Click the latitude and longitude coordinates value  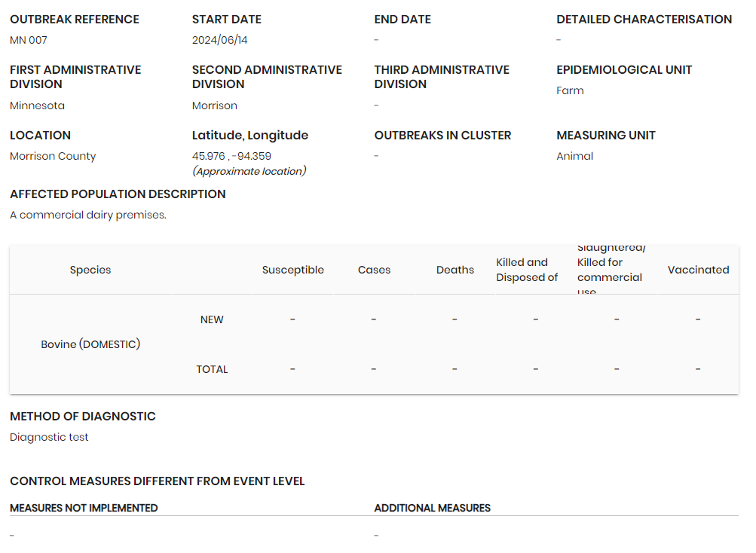pyautogui.click(x=231, y=156)
